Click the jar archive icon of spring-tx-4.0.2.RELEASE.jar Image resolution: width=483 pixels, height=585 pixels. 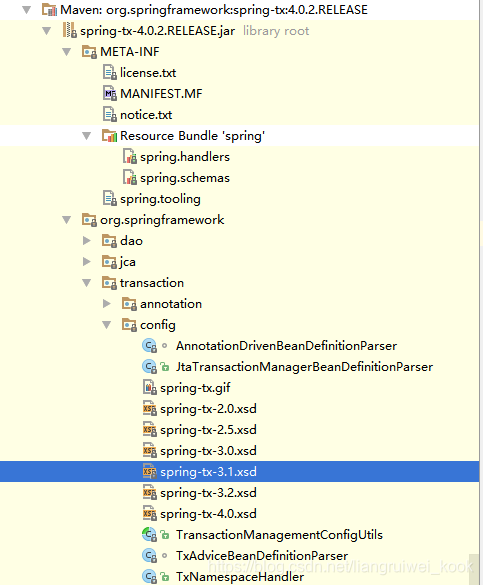click(x=70, y=31)
